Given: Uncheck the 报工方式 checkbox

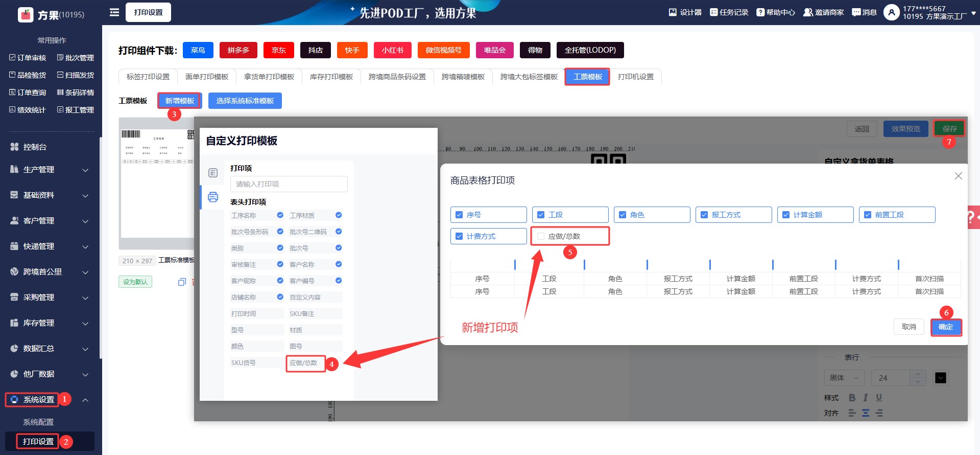Looking at the screenshot, I should pos(704,215).
